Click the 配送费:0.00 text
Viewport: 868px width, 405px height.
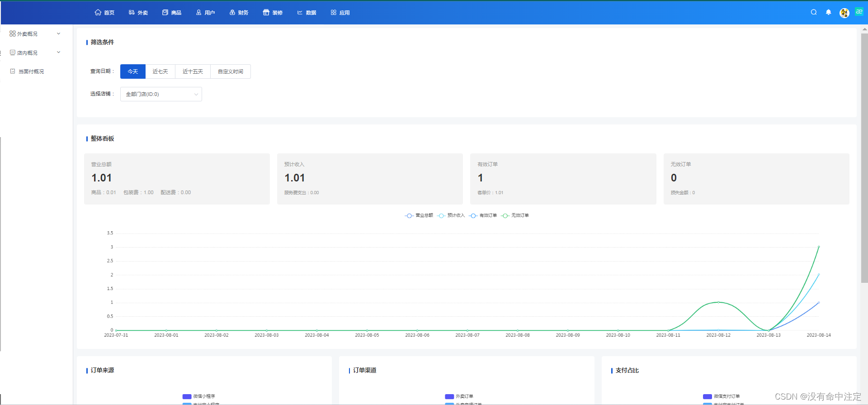[x=176, y=192]
